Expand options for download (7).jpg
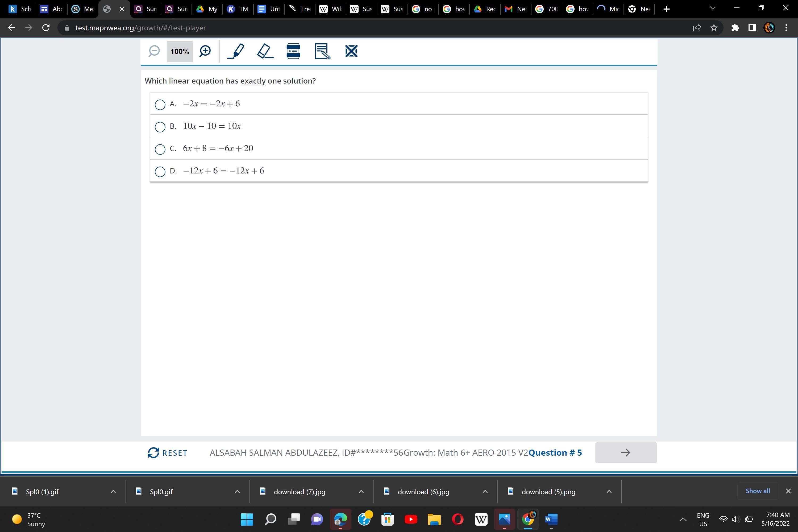Image resolution: width=798 pixels, height=532 pixels. [x=361, y=492]
